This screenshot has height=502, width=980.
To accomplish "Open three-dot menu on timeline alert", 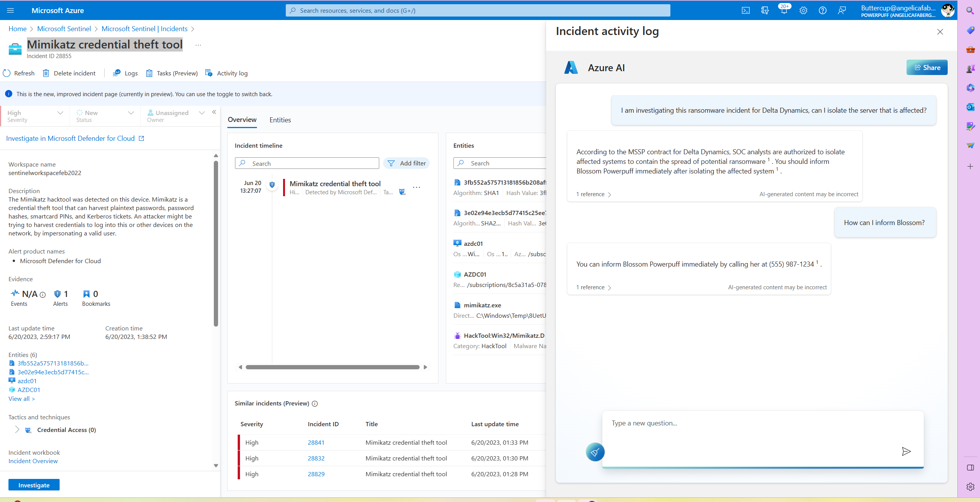I will tap(417, 187).
